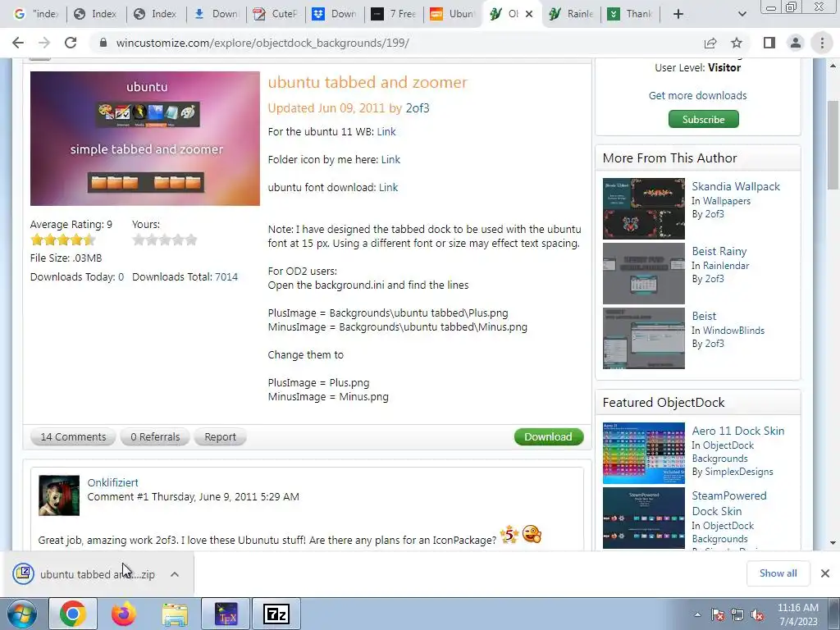Open the WindowBlinds category link
The width and height of the screenshot is (840, 630).
(x=733, y=331)
